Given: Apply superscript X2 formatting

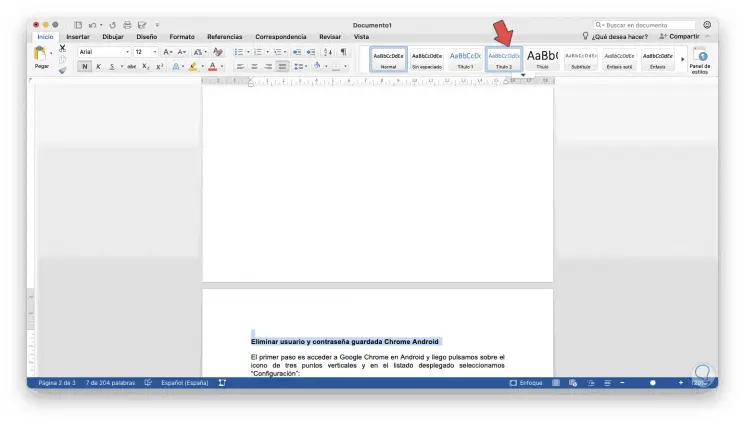Looking at the screenshot, I should tap(160, 67).
